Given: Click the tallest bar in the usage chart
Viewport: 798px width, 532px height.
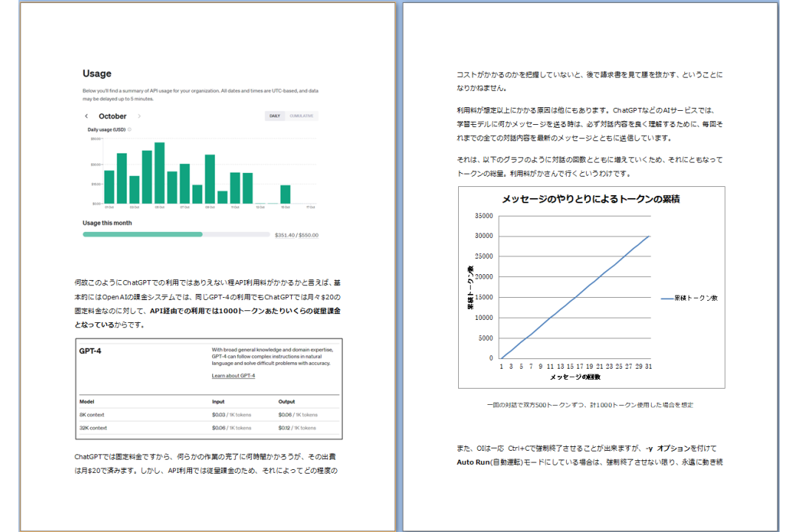Looking at the screenshot, I should [x=160, y=173].
